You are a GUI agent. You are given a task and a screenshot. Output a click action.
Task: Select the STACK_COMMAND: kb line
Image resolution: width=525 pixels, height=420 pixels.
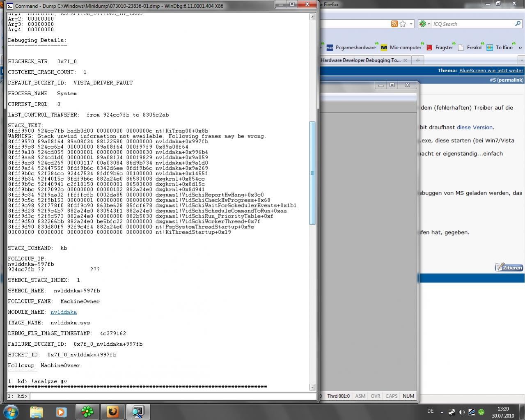[x=37, y=248]
